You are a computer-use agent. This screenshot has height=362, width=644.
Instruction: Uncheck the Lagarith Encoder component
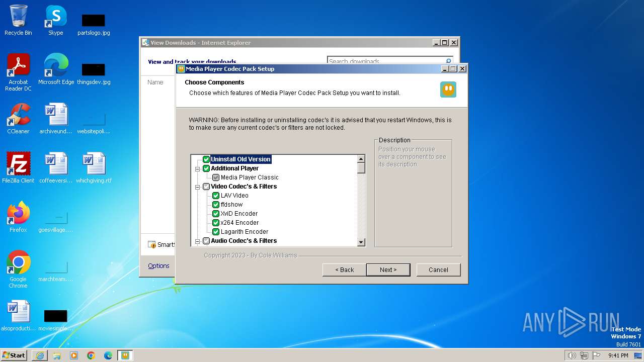point(216,232)
